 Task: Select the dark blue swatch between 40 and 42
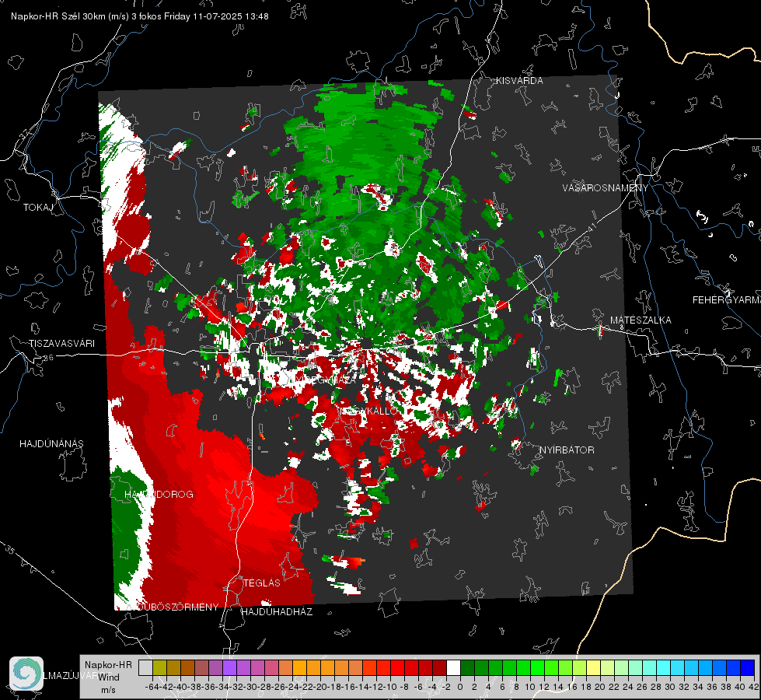coord(747,667)
